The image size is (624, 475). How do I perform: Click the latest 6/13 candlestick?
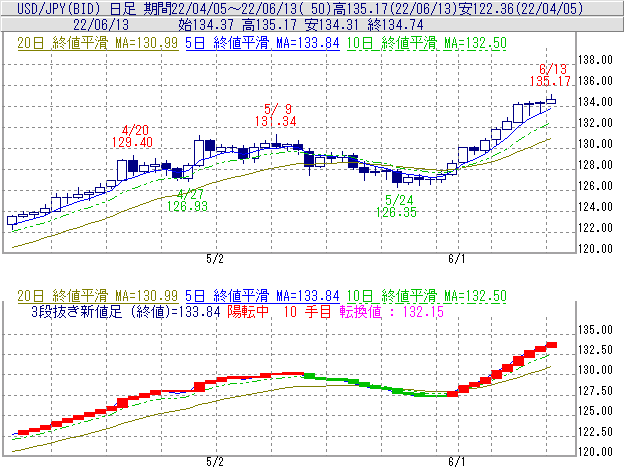click(x=552, y=101)
